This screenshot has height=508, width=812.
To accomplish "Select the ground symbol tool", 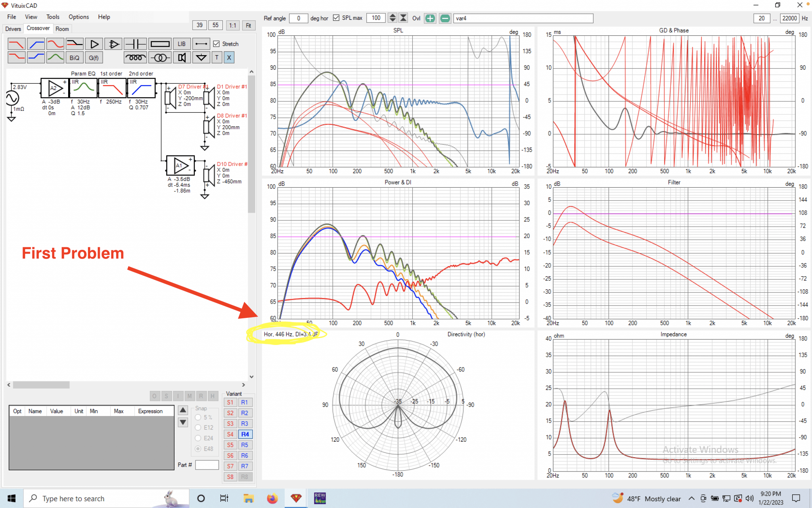I will coord(201,58).
